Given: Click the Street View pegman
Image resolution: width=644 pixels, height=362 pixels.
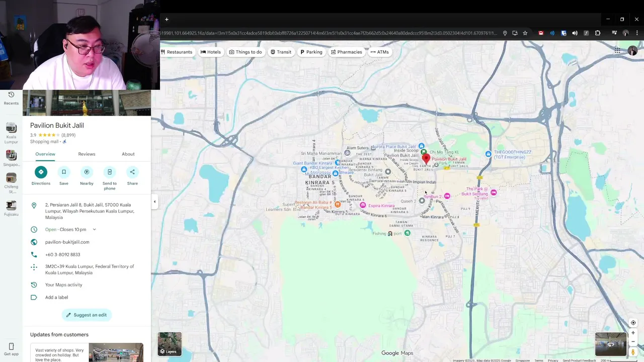Looking at the screenshot, I should (633, 352).
